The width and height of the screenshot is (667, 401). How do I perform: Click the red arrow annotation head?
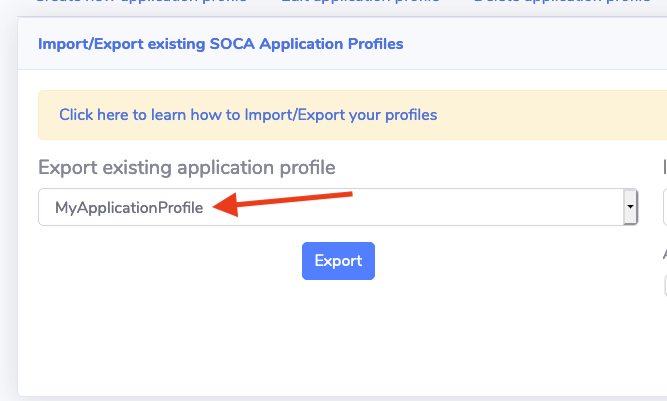[226, 206]
